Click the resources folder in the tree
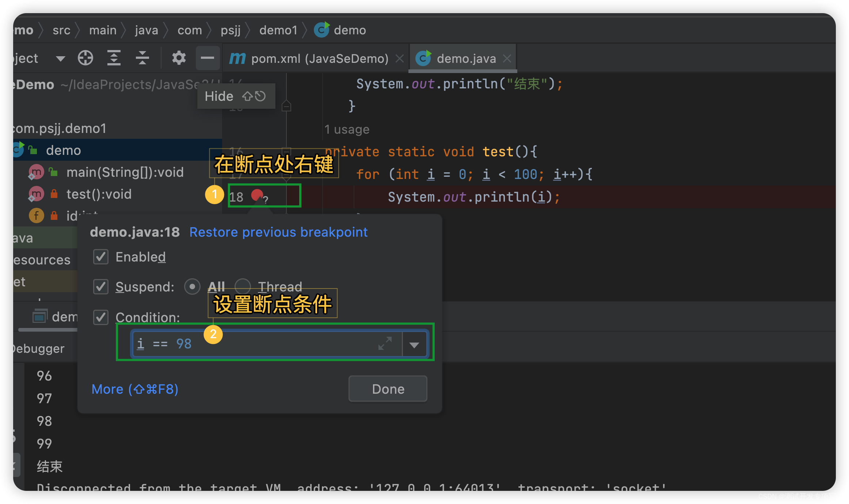849x504 pixels. 42,260
